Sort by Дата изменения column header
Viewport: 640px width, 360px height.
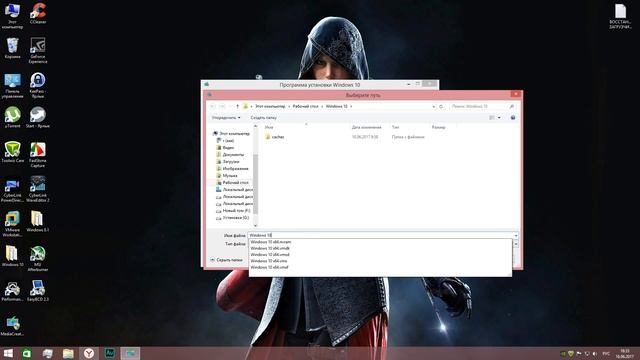pyautogui.click(x=366, y=127)
